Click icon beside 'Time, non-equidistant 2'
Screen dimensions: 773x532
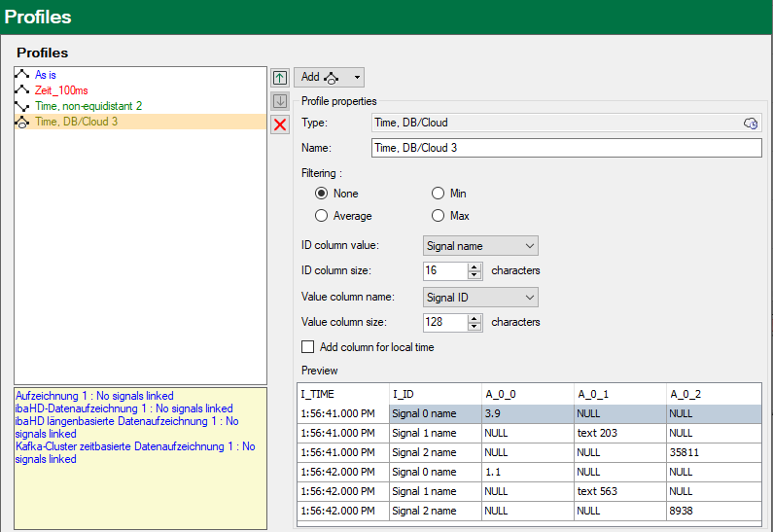(23, 105)
